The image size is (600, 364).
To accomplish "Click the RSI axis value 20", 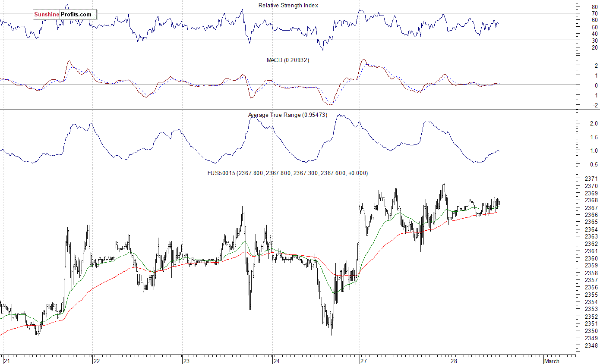I will 594,47.
